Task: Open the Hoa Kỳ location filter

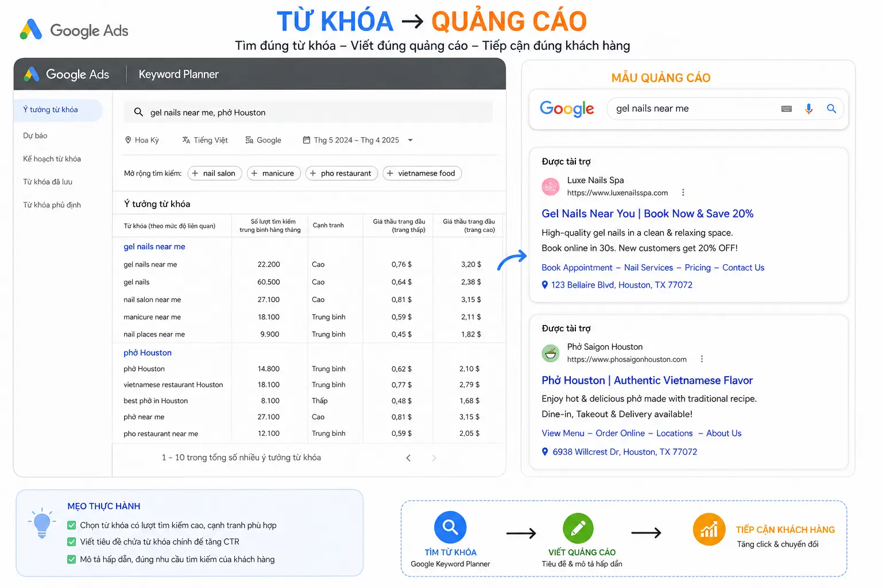Action: pyautogui.click(x=142, y=140)
